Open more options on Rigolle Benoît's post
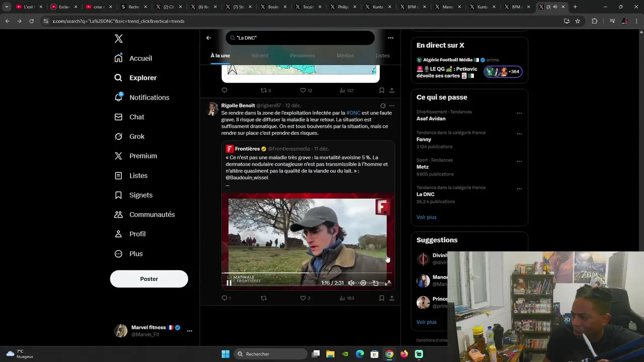The height and width of the screenshot is (362, 644). click(x=392, y=106)
